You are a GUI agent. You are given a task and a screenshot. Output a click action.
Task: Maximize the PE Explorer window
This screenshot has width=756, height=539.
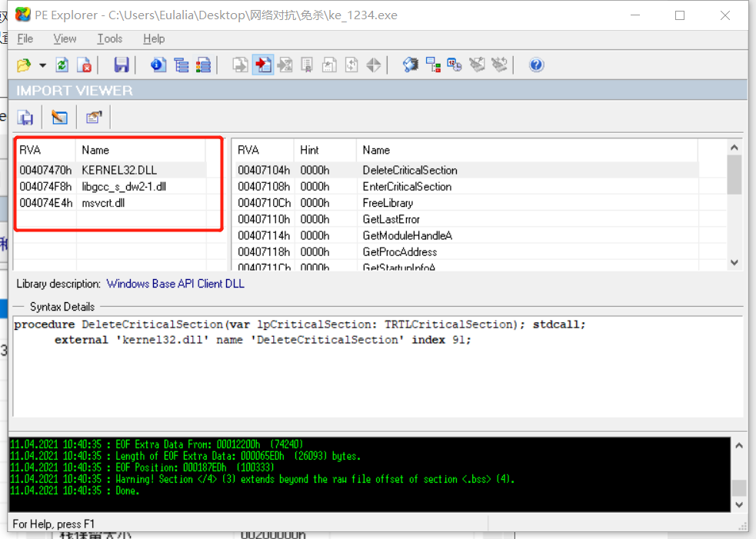[680, 15]
